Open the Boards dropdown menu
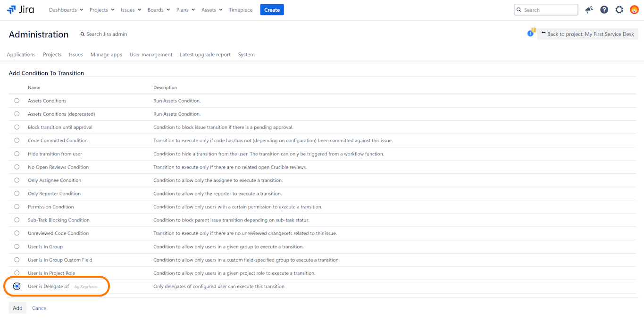644x323 pixels. pyautogui.click(x=158, y=10)
